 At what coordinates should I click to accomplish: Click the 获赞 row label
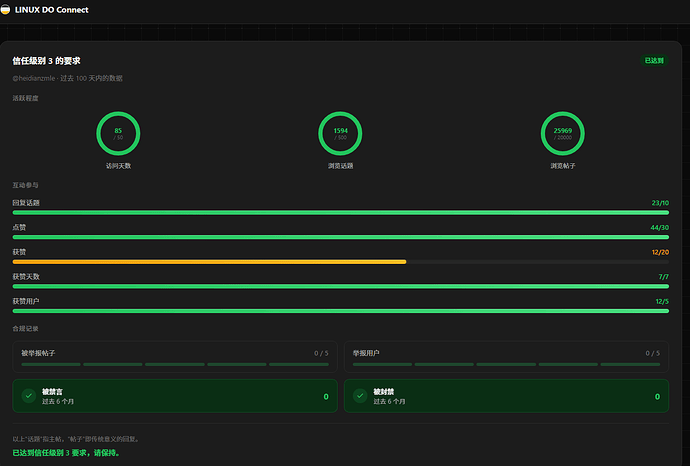point(19,252)
